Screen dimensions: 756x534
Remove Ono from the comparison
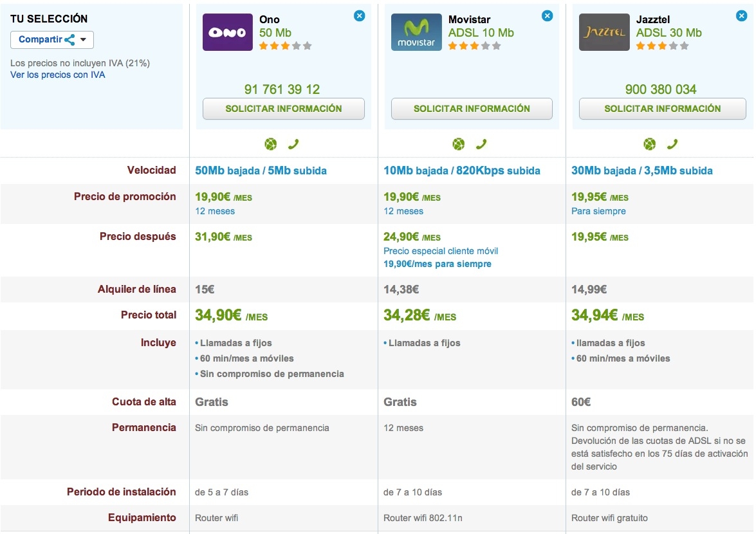click(x=359, y=16)
